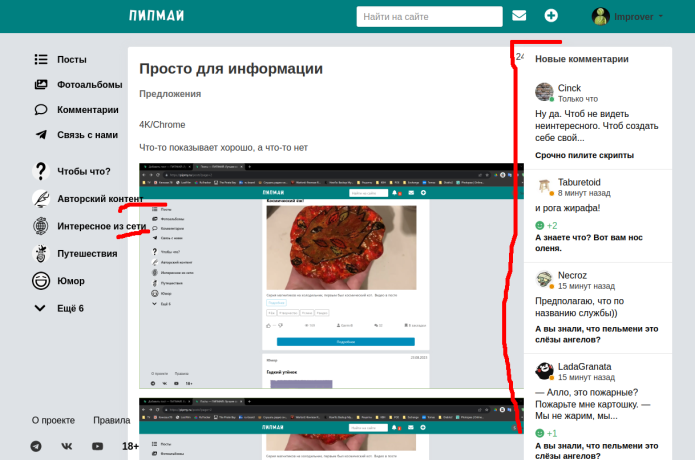The width and height of the screenshot is (695, 460).
Task: Open the Taburetoid username link
Action: (x=579, y=182)
